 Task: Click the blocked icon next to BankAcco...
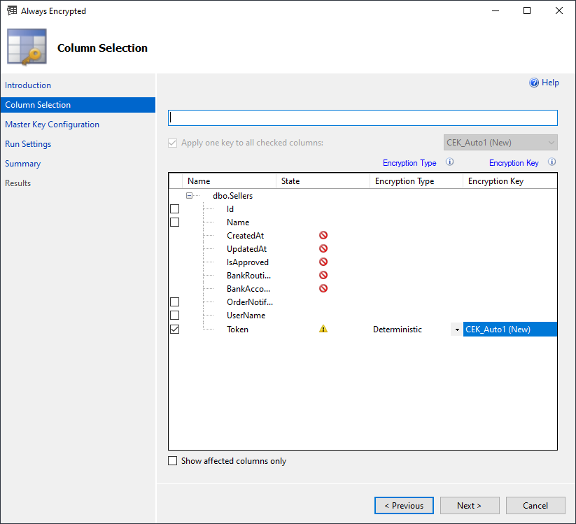[323, 288]
